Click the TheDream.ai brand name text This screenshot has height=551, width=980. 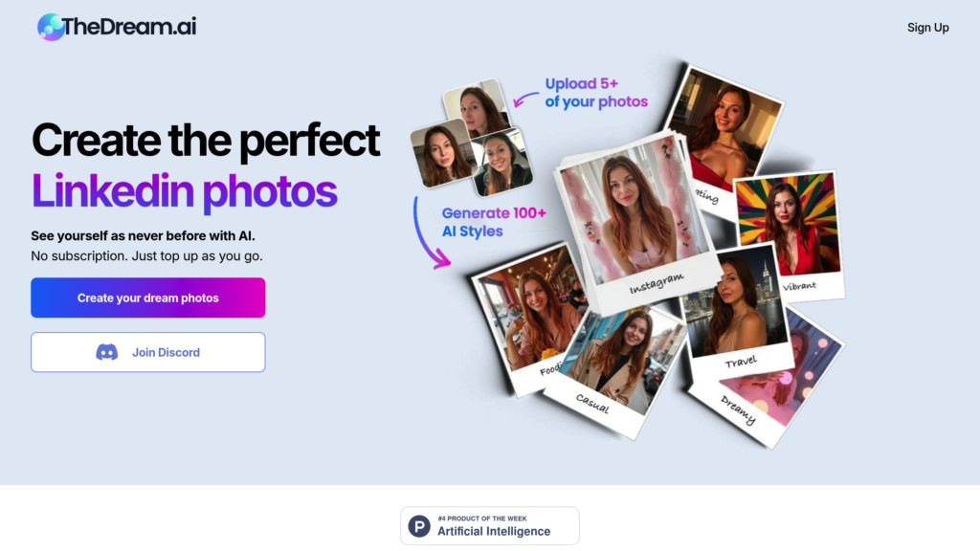[129, 26]
